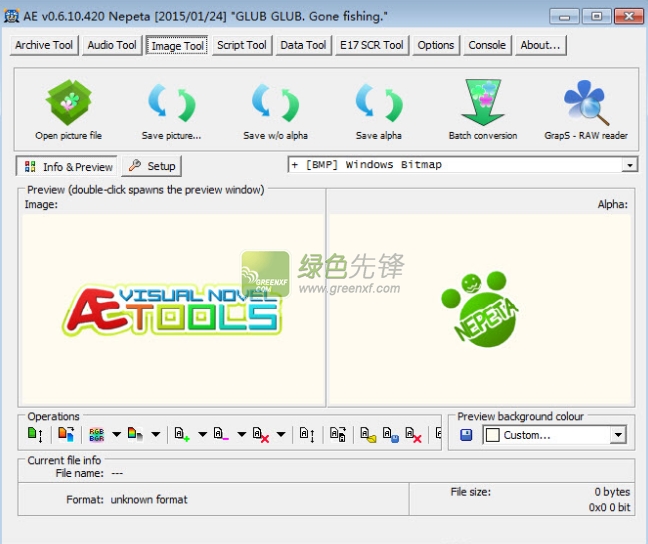648x544 pixels.
Task: Switch to Script Tool tab
Action: [x=242, y=45]
